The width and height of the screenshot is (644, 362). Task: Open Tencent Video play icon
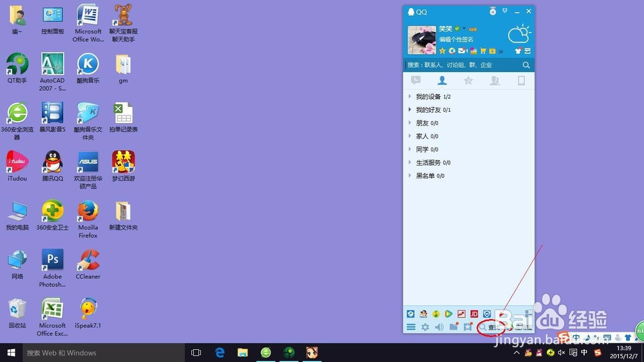click(x=448, y=314)
